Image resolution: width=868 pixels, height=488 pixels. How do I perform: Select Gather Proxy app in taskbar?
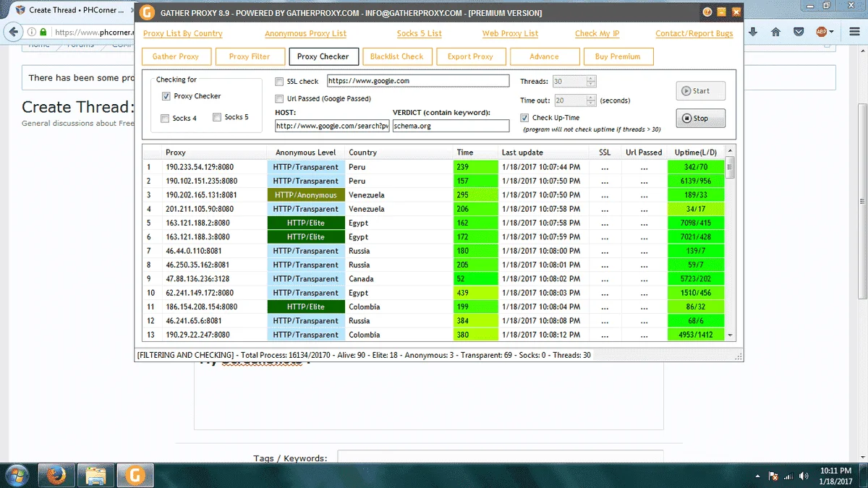(x=134, y=476)
